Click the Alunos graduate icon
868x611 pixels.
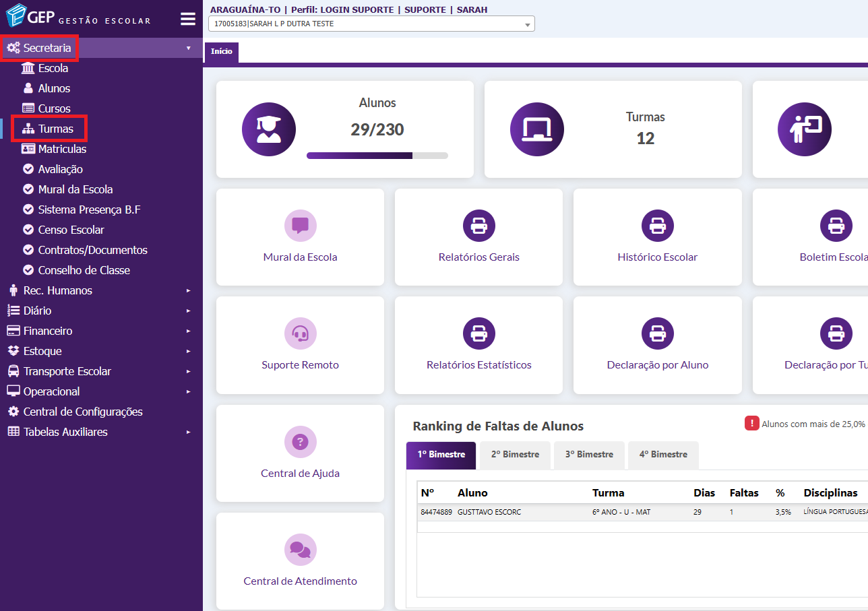pyautogui.click(x=268, y=129)
